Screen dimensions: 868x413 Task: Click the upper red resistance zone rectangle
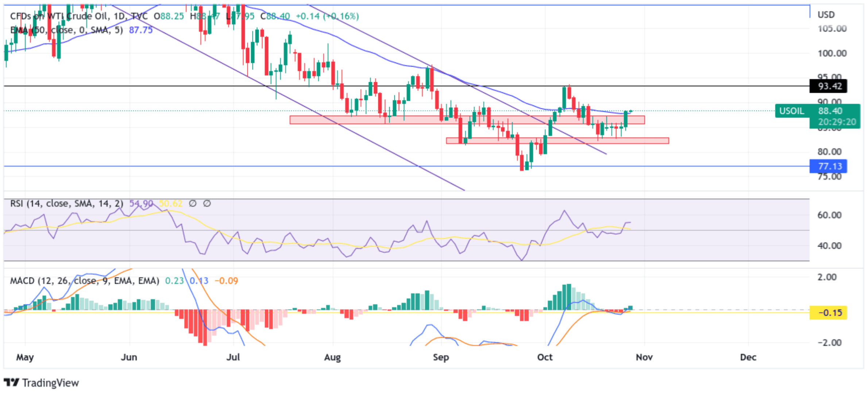click(x=467, y=120)
